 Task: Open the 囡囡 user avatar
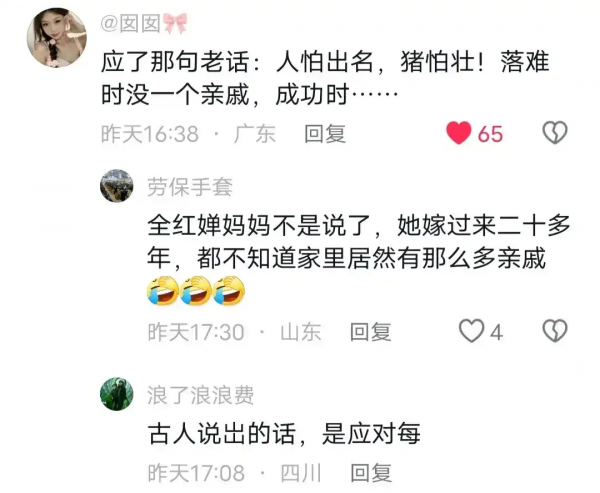pos(57,38)
